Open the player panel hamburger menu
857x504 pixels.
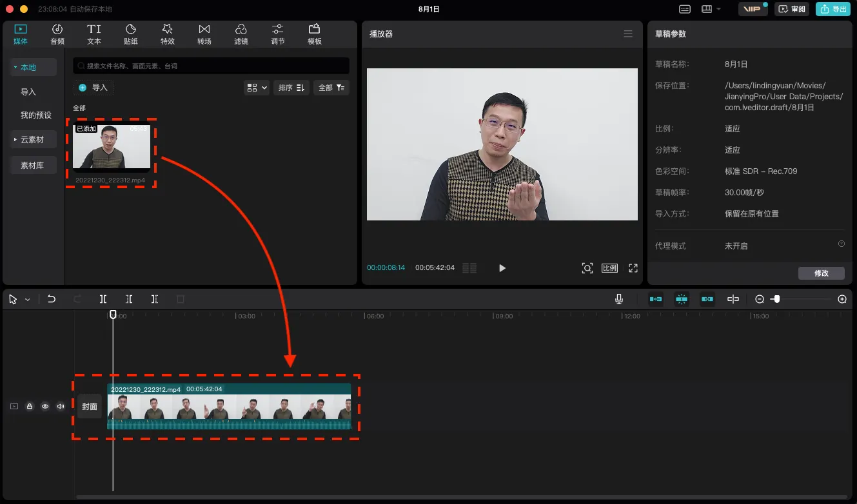pyautogui.click(x=628, y=34)
